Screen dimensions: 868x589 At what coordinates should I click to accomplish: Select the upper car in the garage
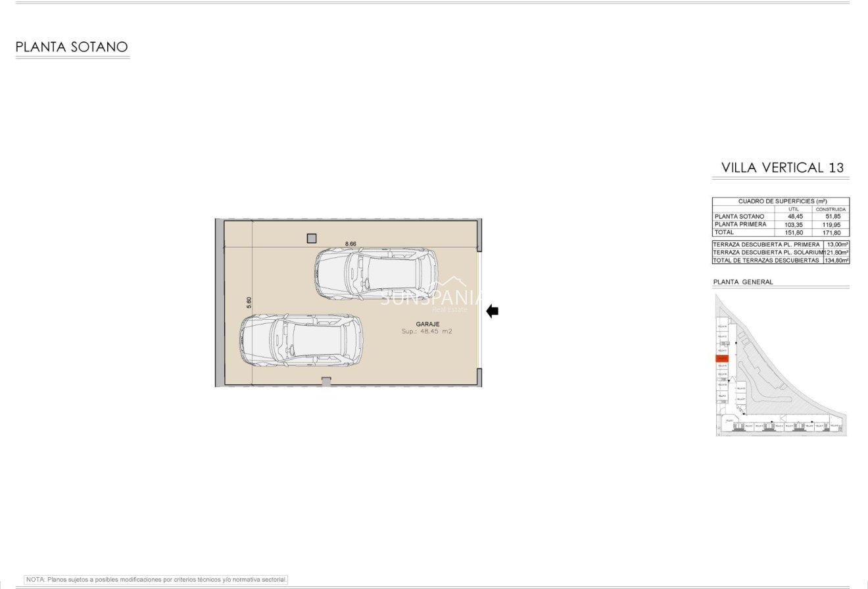click(375, 273)
